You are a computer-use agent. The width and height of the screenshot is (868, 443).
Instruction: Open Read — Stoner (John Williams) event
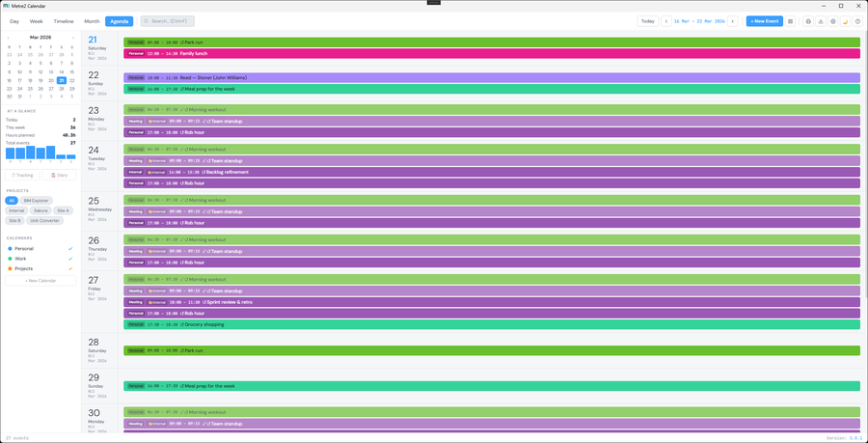point(492,77)
